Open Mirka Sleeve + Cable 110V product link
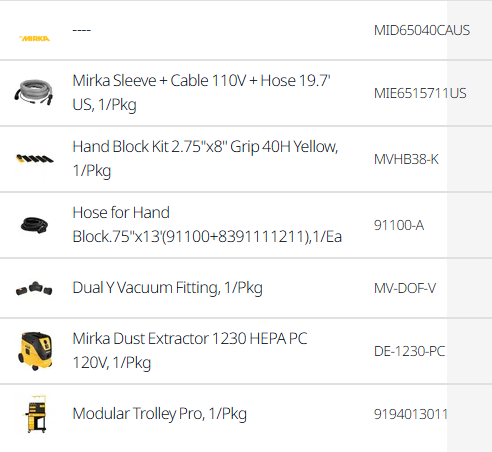 201,93
